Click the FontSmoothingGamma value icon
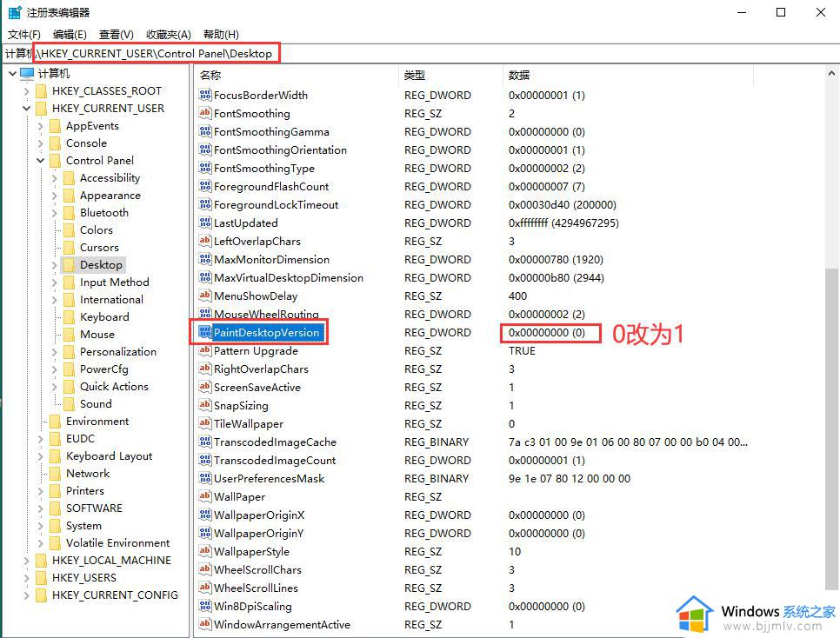 point(204,132)
